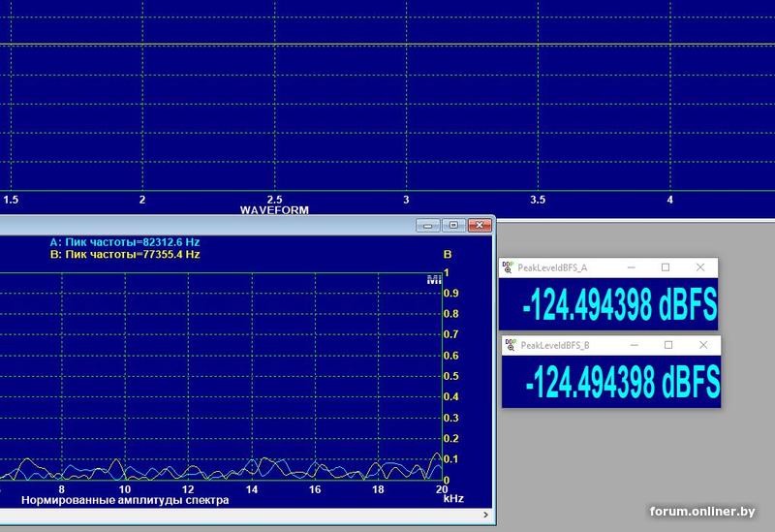
Task: Click the kHz unit label
Action: point(453,499)
